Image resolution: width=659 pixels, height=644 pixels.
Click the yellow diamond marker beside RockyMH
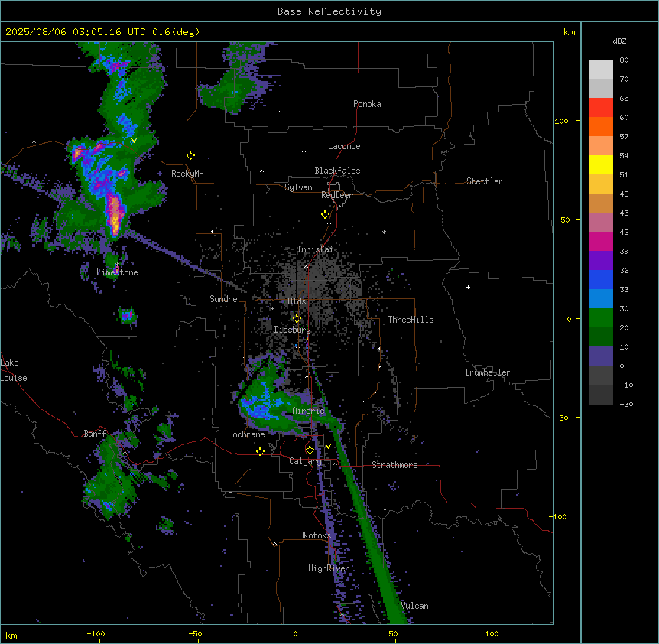tap(191, 156)
